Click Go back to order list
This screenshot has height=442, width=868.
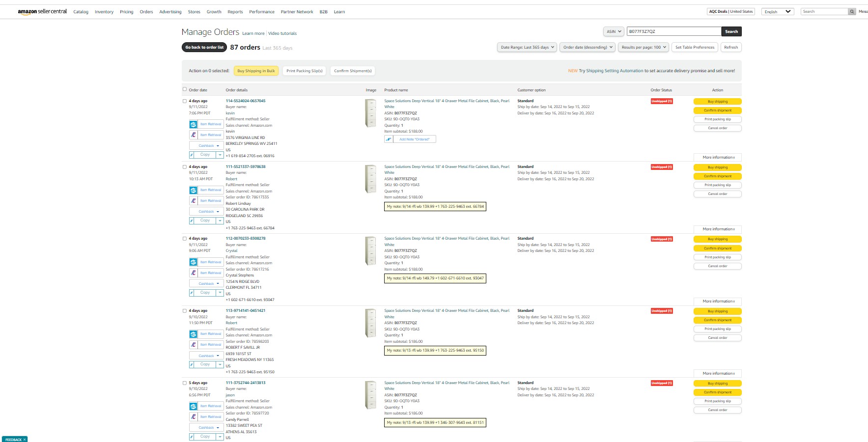click(x=204, y=47)
